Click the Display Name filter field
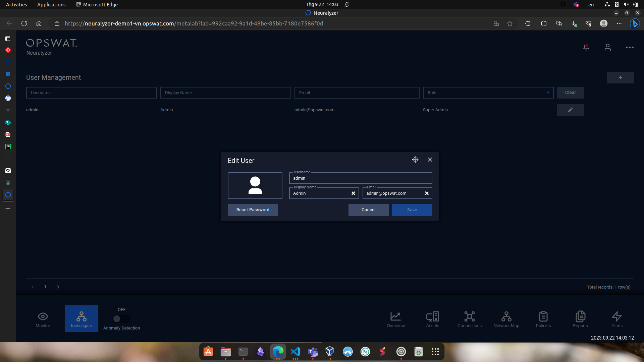The height and width of the screenshot is (362, 644). [x=226, y=93]
